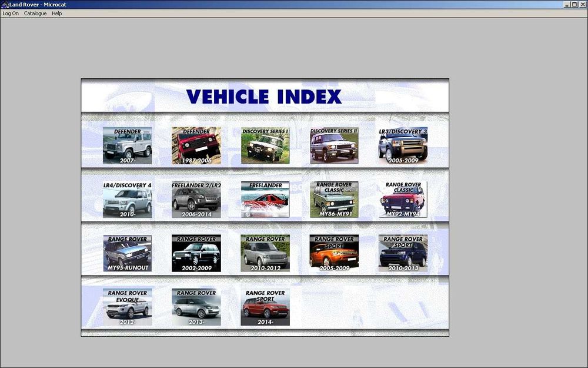Choose Range Rover Evoque 2012- tile
The image size is (588, 368).
click(x=128, y=307)
